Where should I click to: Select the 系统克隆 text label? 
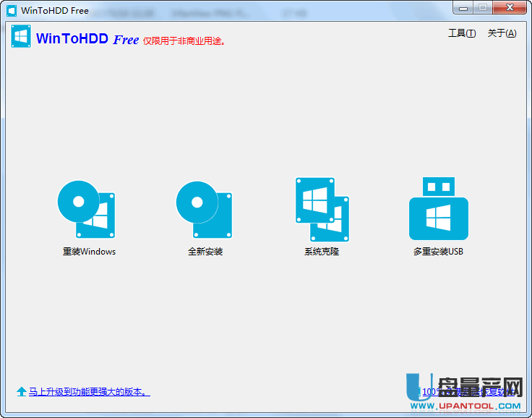pyautogui.click(x=322, y=252)
